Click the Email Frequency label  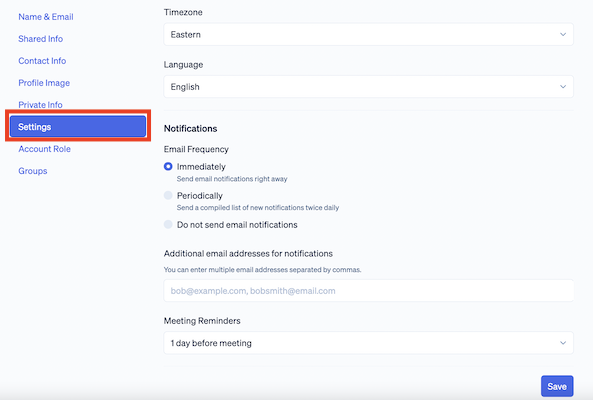tap(196, 149)
